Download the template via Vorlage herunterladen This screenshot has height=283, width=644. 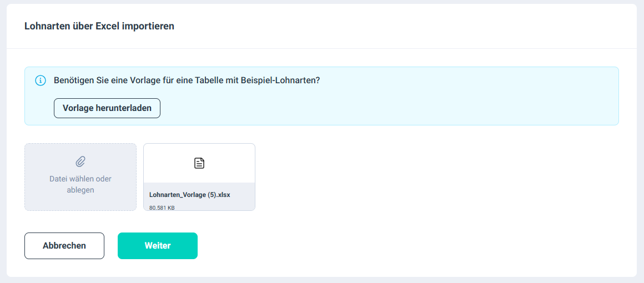pos(107,108)
